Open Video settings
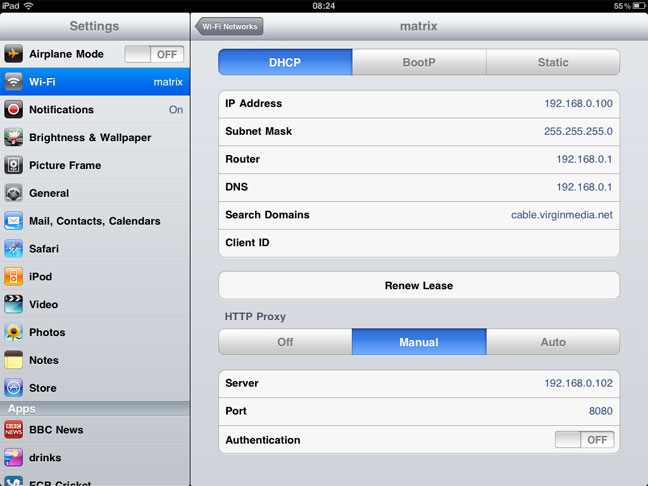The width and height of the screenshot is (648, 486). click(x=95, y=305)
